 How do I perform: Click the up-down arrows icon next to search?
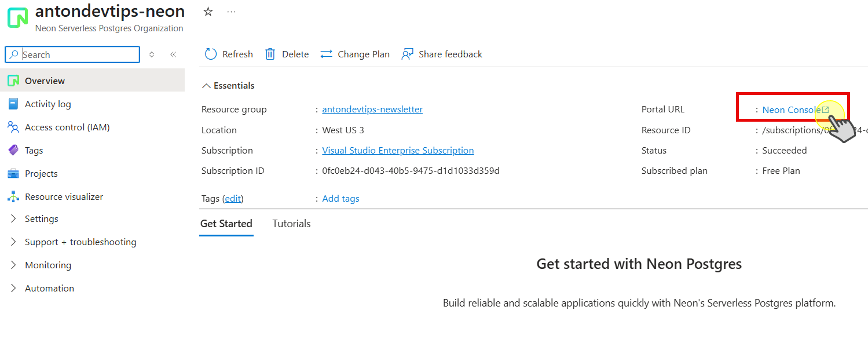click(152, 54)
